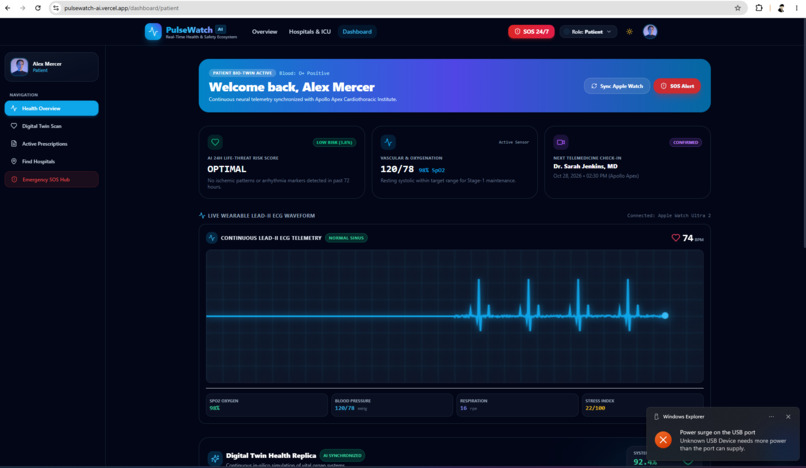
Task: Open the Chrome profile icon
Action: [x=781, y=8]
